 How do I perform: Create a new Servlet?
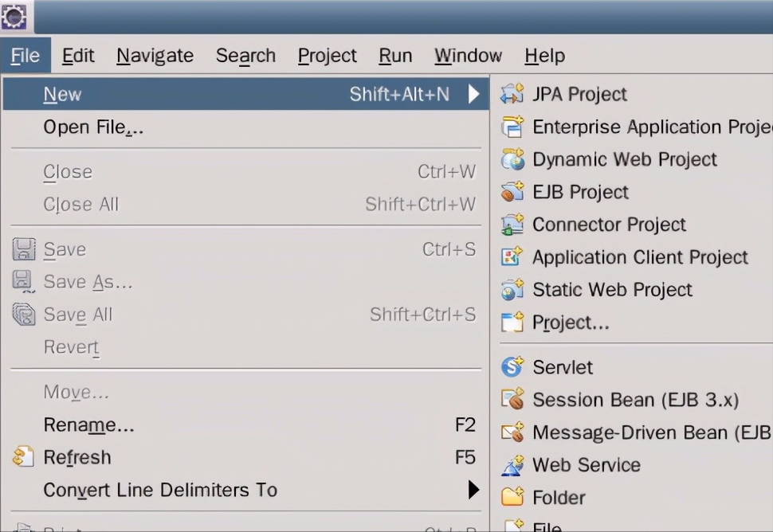tap(633, 367)
